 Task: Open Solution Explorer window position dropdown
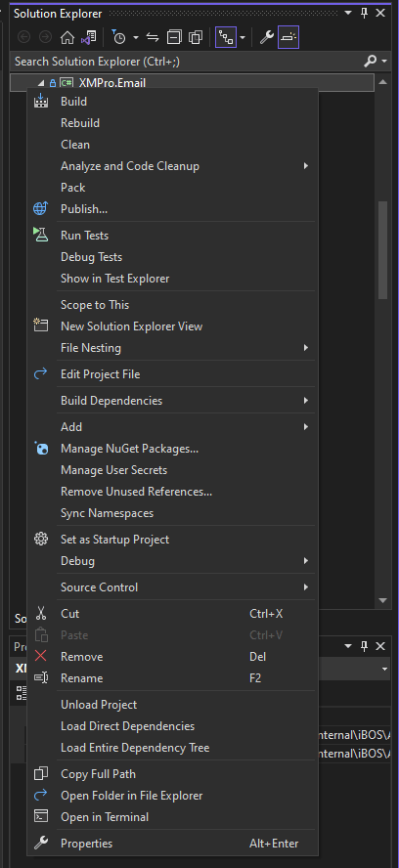pos(348,12)
